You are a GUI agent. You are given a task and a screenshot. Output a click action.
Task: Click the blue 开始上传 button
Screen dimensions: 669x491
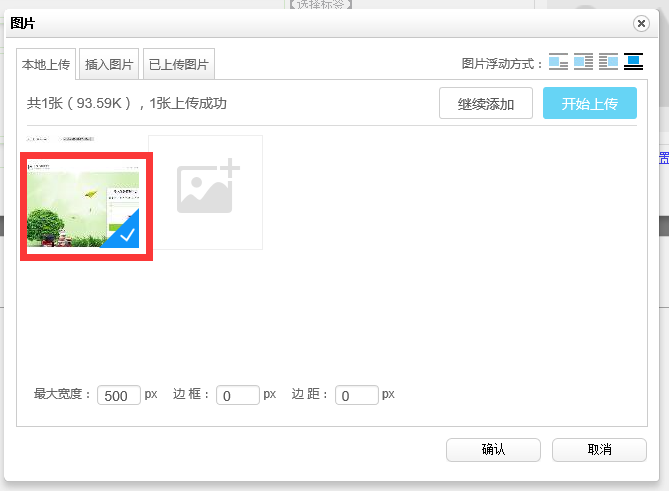(589, 104)
